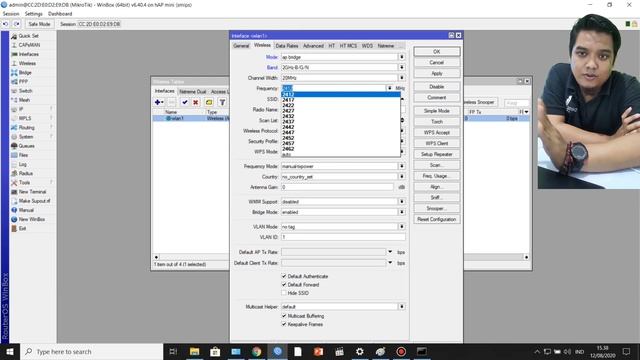Click the Freq. Usage button
This screenshot has height=360, width=640.
(436, 176)
